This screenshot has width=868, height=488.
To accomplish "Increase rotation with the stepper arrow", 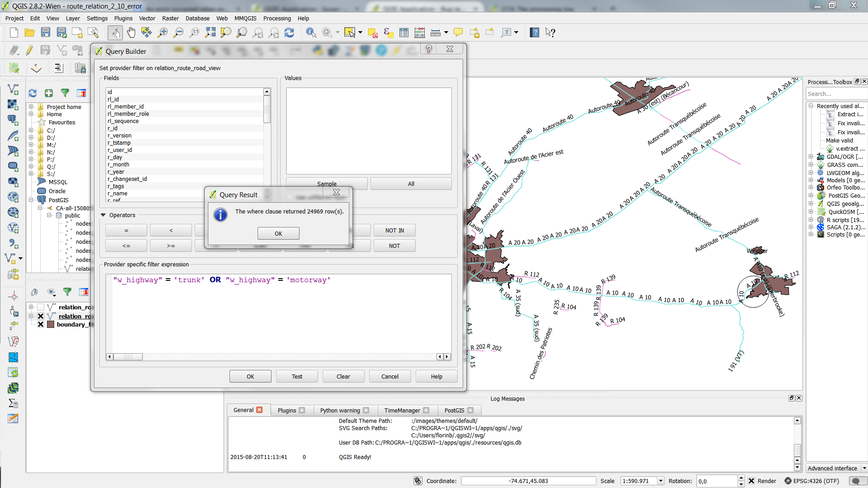I will (x=741, y=478).
